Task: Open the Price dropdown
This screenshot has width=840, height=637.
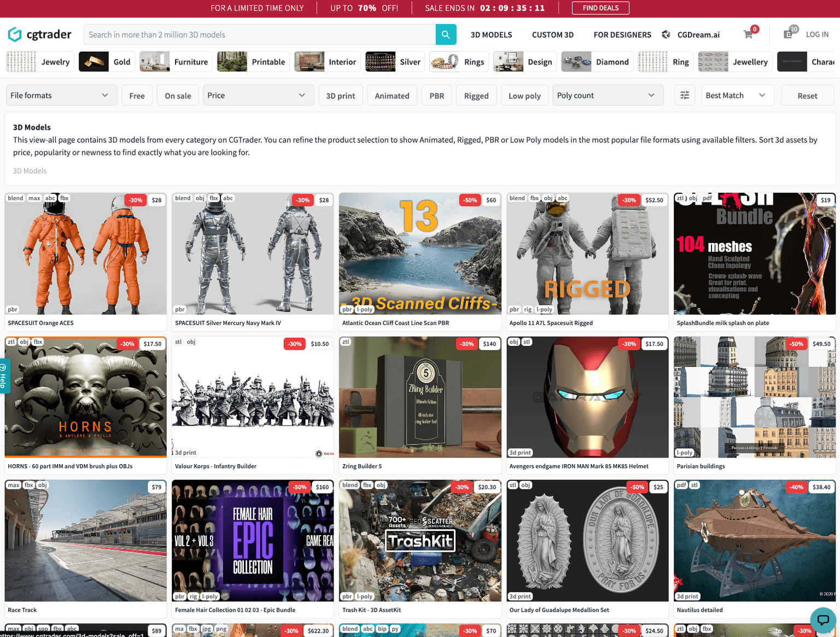Action: [x=258, y=95]
